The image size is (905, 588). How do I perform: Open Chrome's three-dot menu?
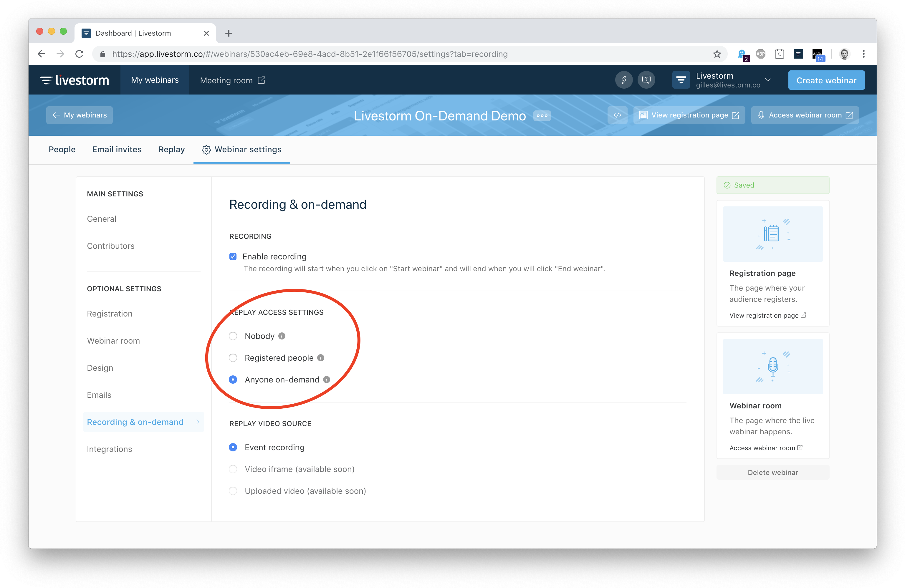863,54
